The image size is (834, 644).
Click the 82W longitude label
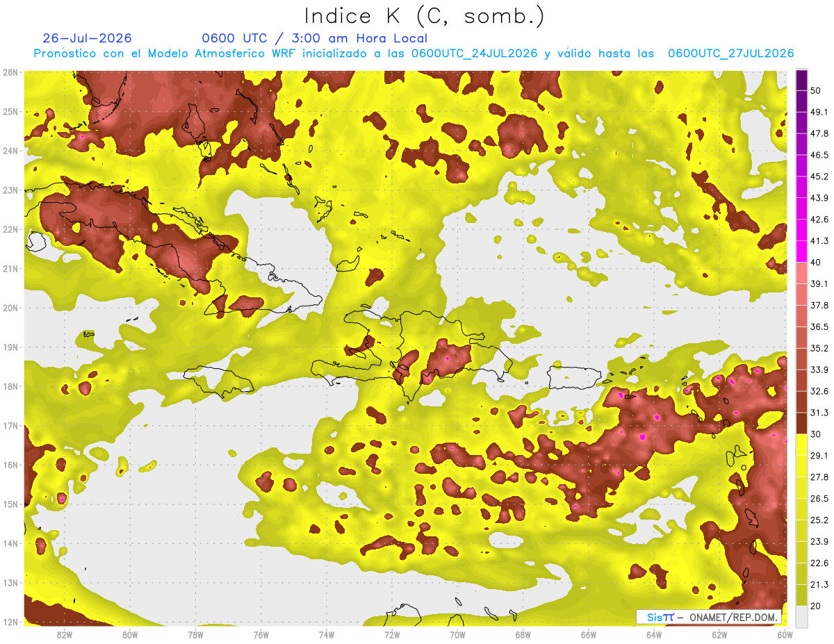(64, 634)
